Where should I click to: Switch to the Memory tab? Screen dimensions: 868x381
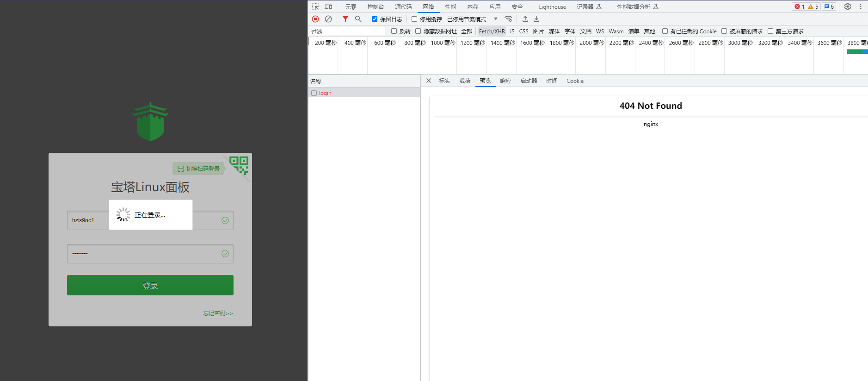point(473,6)
